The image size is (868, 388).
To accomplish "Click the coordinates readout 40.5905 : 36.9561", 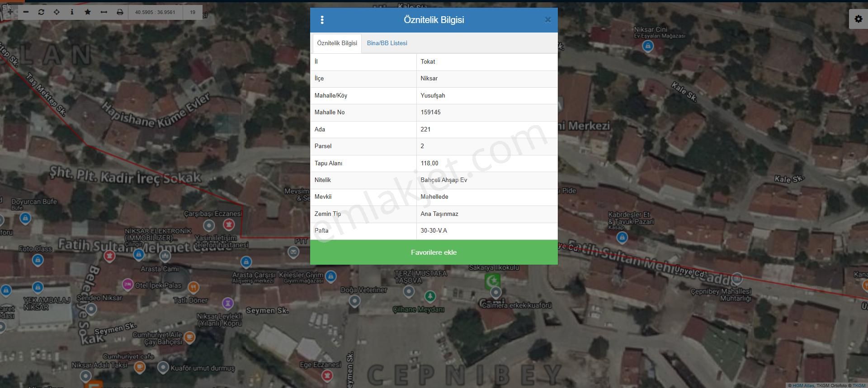I will 155,12.
